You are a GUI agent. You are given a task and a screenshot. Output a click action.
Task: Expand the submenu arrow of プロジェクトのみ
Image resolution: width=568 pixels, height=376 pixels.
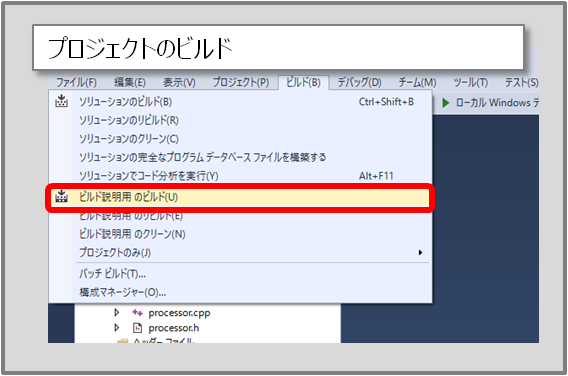pos(420,252)
